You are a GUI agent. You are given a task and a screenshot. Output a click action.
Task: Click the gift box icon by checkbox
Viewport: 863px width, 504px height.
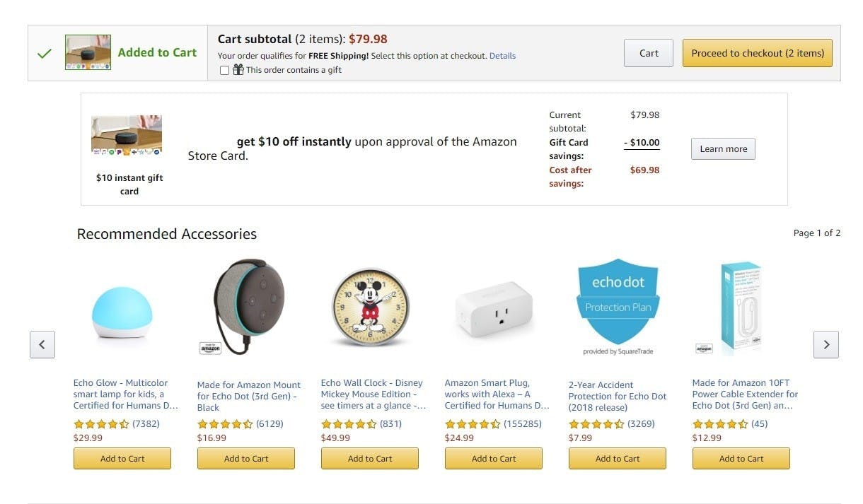coord(238,69)
